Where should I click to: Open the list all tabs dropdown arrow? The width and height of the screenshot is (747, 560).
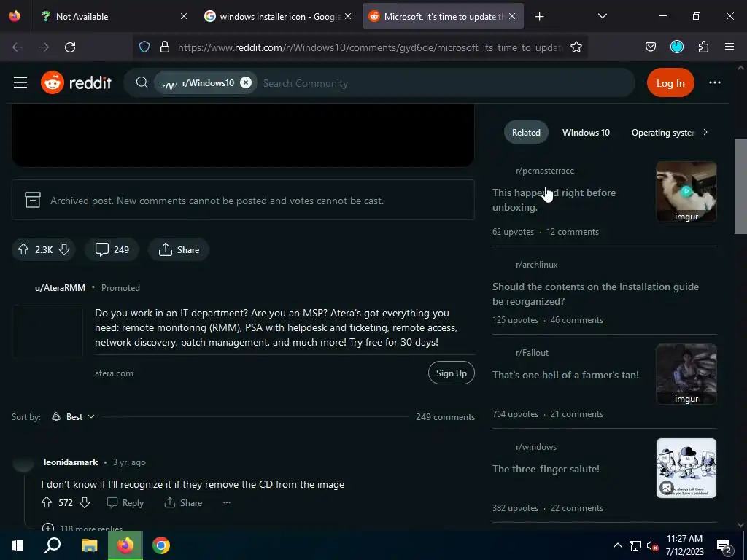coord(602,16)
